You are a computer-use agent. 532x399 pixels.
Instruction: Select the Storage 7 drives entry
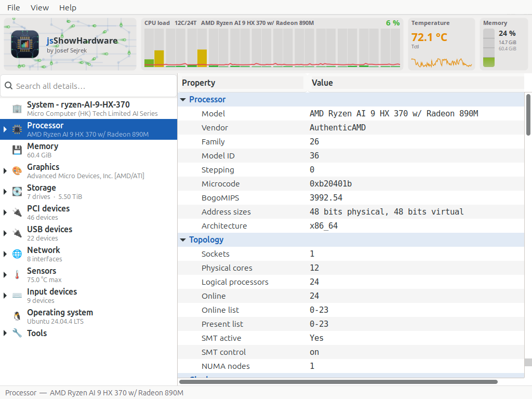[88, 192]
